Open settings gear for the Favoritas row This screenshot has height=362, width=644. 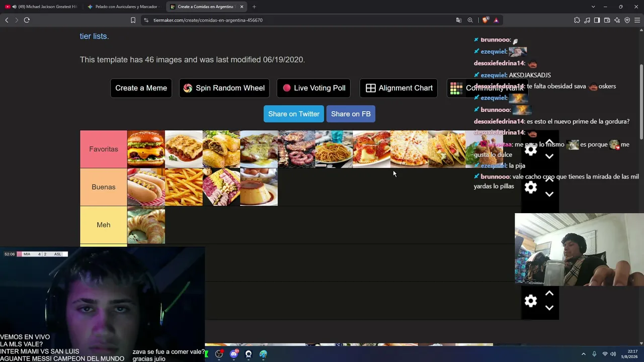click(531, 149)
